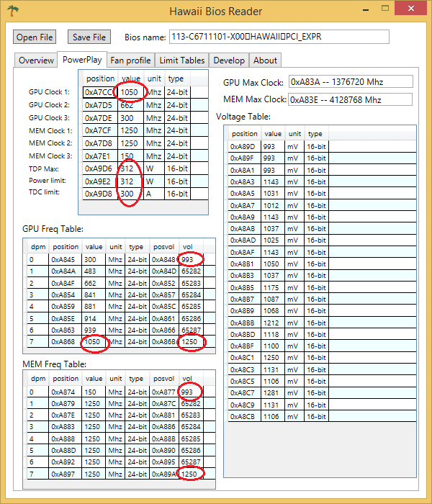The height and width of the screenshot is (504, 432).
Task: Select MEM dpm 0 value 150
Action: click(94, 392)
